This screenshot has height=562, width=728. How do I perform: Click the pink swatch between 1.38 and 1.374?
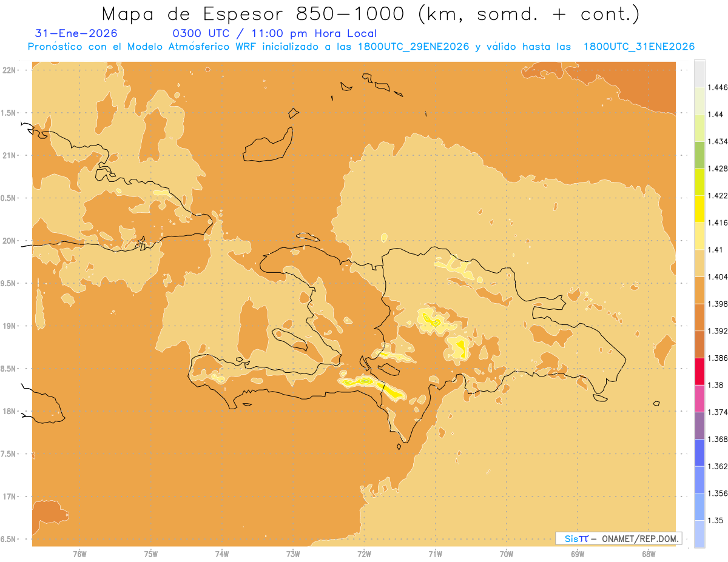click(699, 398)
